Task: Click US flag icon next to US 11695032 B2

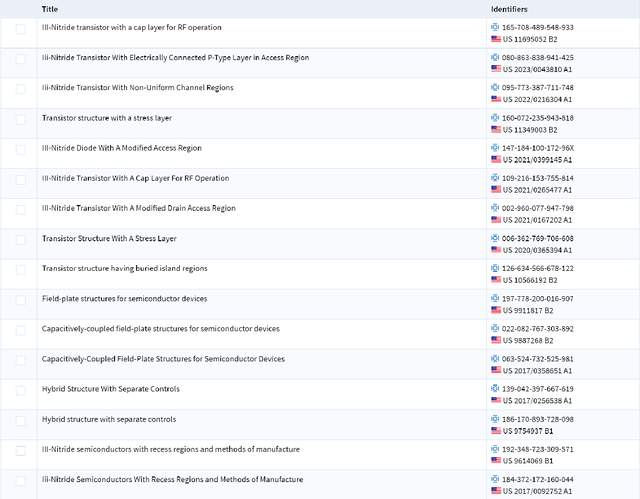Action: tap(496, 39)
